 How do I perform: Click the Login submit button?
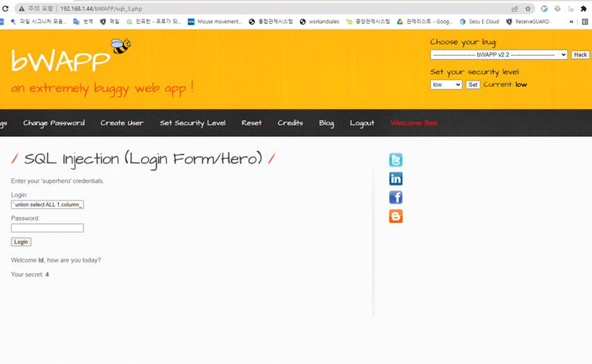[21, 242]
